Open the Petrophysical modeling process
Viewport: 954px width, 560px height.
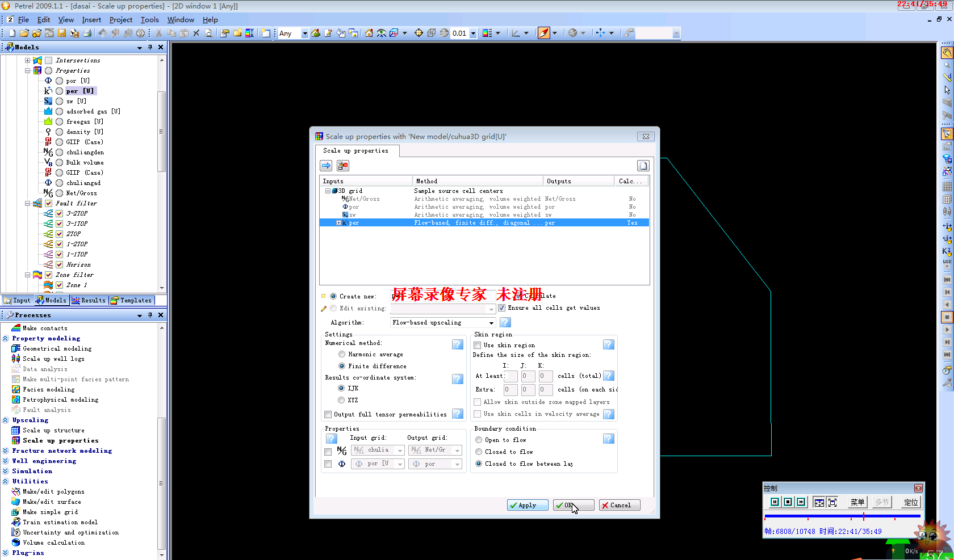click(60, 399)
